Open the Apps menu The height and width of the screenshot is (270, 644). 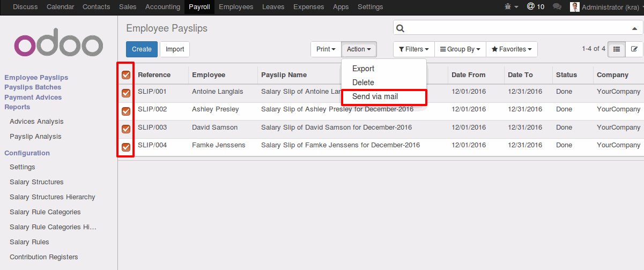tap(340, 7)
